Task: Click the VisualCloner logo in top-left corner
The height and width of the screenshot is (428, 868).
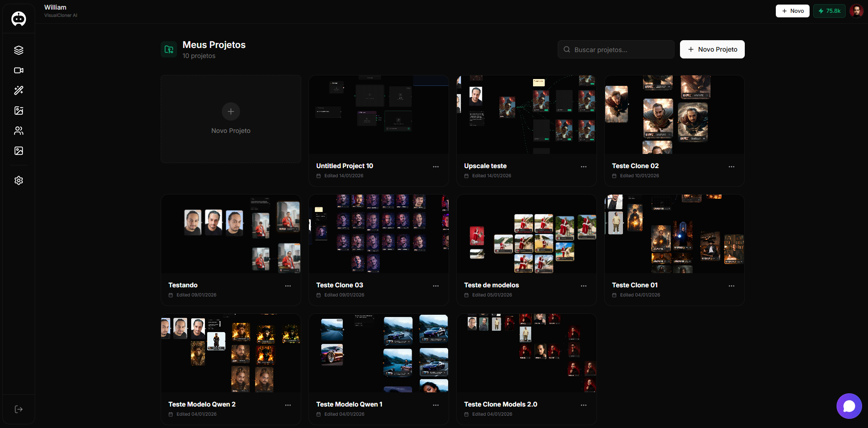Action: [18, 19]
